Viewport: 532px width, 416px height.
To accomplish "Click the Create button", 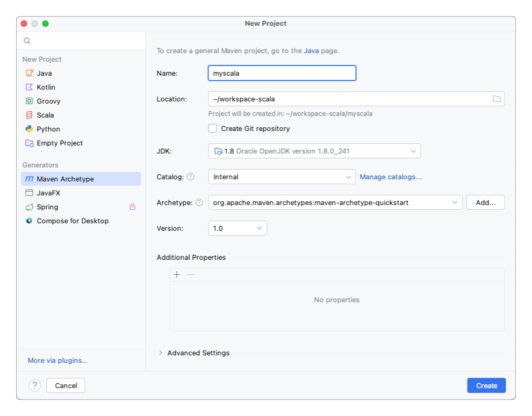I will click(486, 385).
